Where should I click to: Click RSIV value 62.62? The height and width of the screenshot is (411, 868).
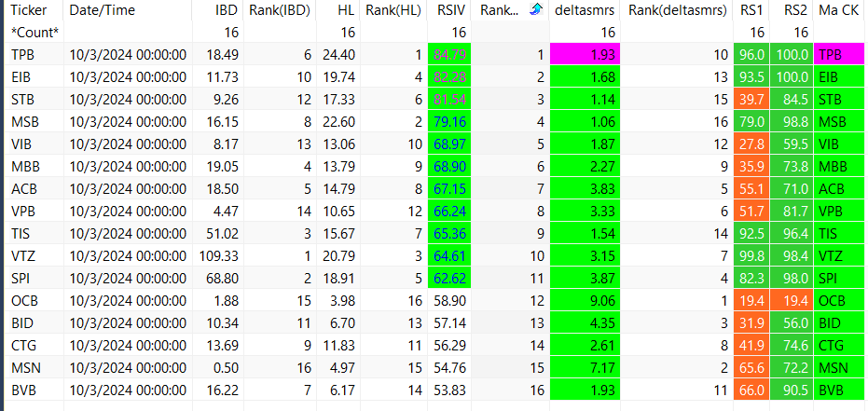coord(449,279)
